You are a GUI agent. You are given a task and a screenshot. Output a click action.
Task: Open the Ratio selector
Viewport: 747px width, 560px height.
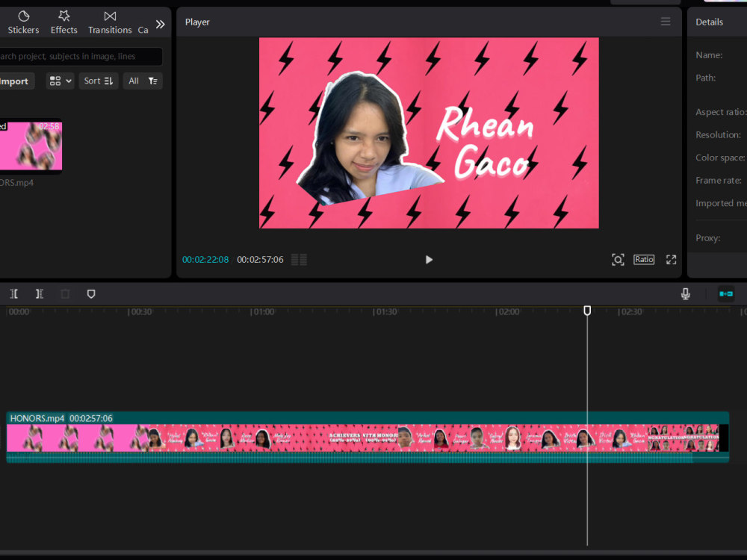click(644, 260)
